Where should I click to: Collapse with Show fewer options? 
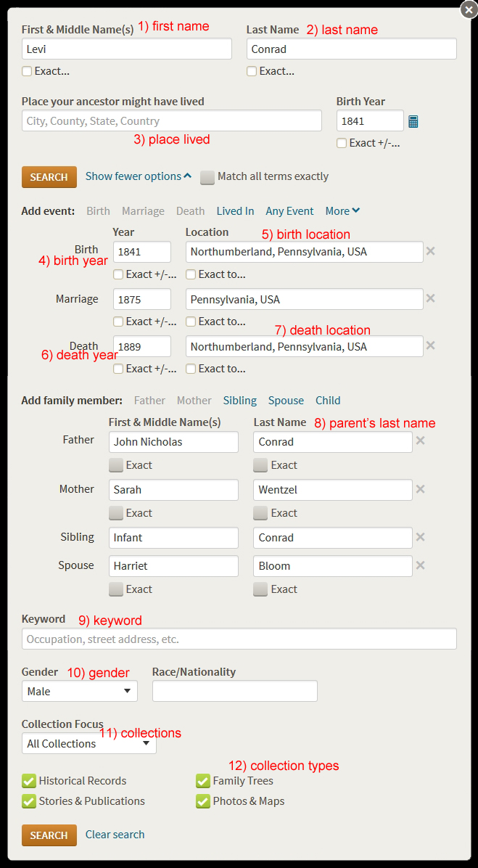pos(139,176)
